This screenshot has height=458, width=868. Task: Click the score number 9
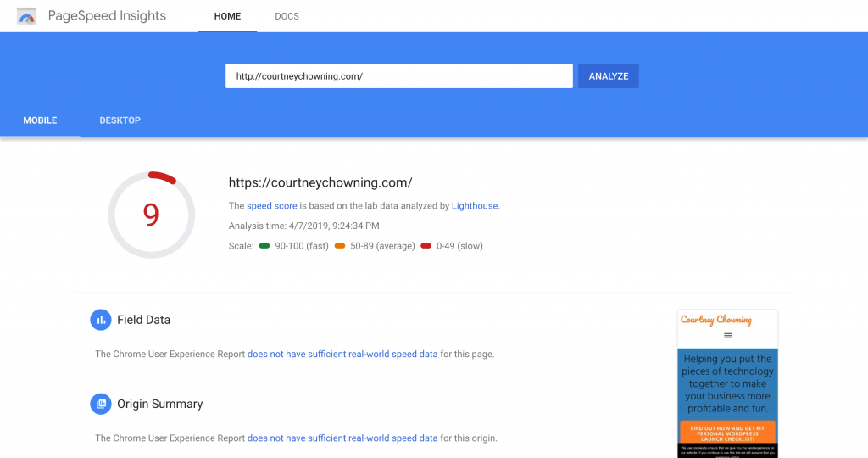coord(151,215)
